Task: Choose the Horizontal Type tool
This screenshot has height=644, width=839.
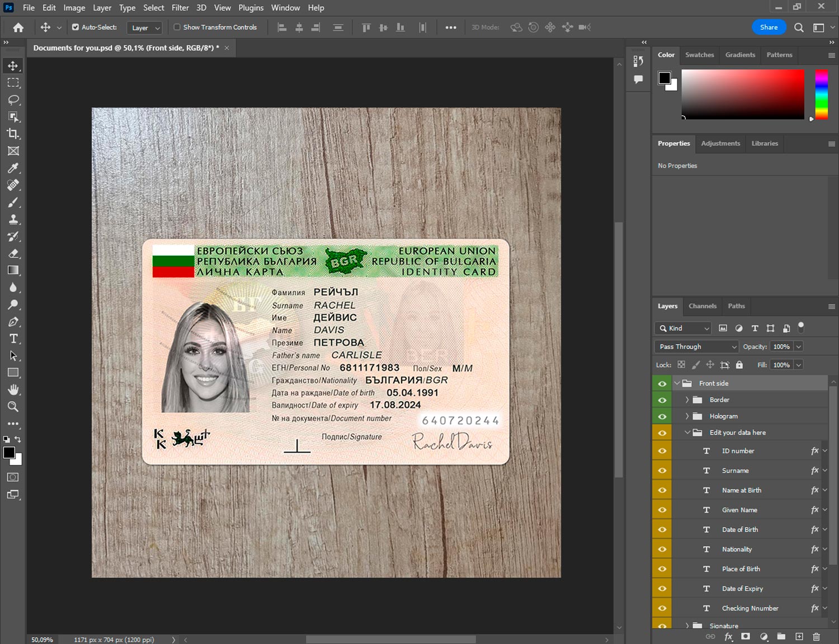Action: click(x=13, y=339)
